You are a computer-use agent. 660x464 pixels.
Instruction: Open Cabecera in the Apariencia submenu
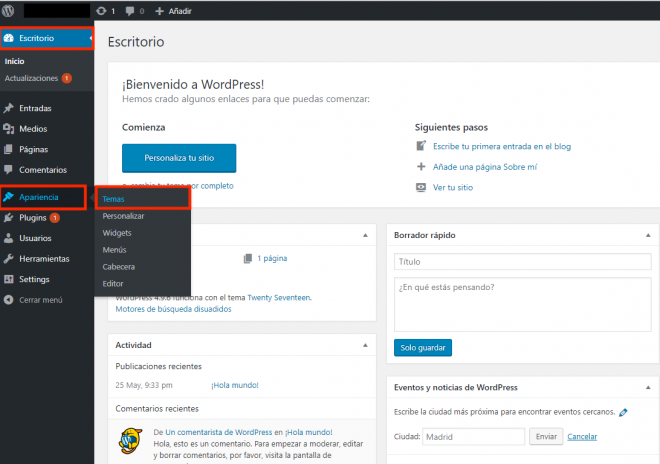tap(118, 267)
